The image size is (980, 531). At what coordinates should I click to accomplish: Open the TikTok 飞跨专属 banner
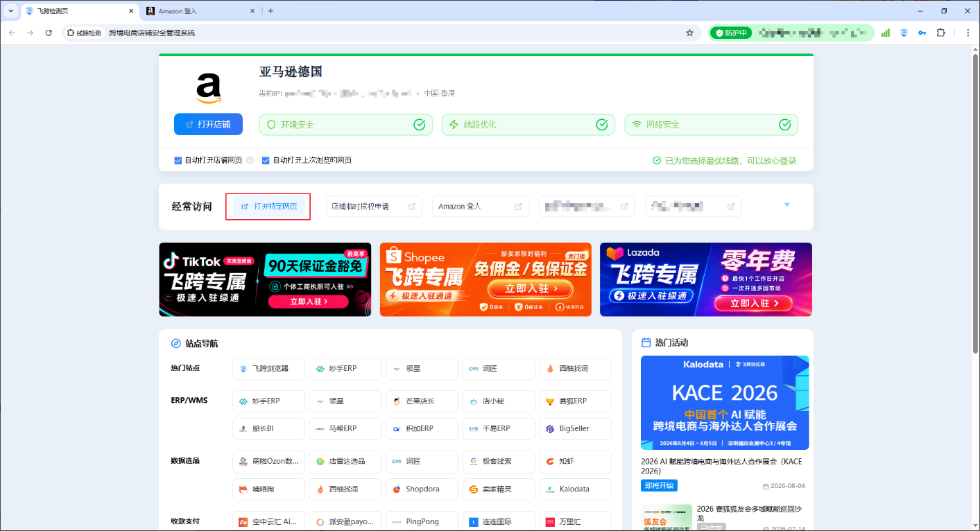[265, 279]
